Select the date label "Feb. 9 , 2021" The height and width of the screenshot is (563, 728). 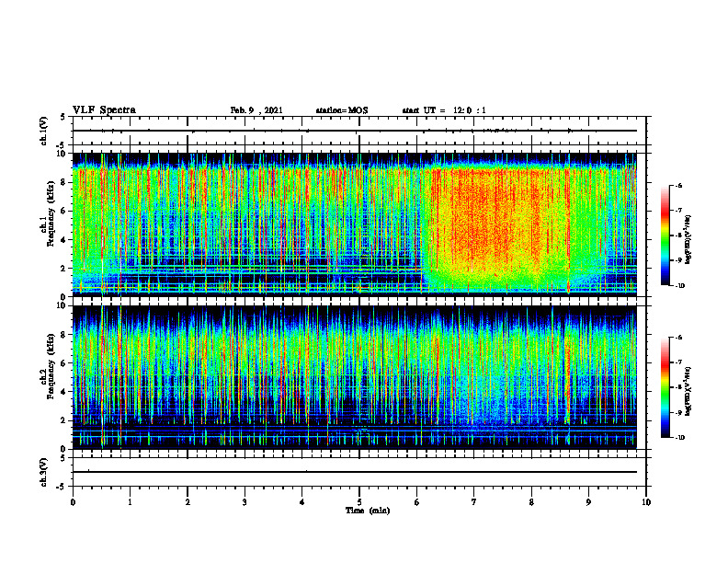256,110
